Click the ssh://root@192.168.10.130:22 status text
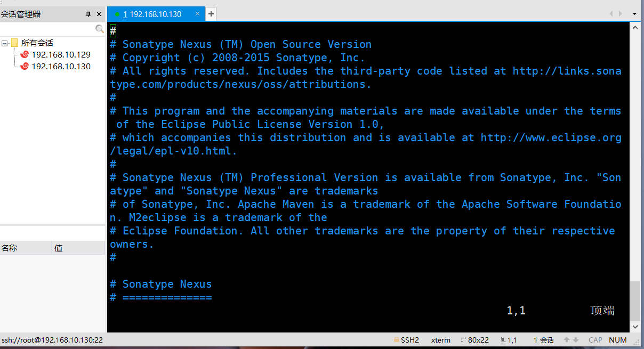The height and width of the screenshot is (349, 644). [52, 340]
